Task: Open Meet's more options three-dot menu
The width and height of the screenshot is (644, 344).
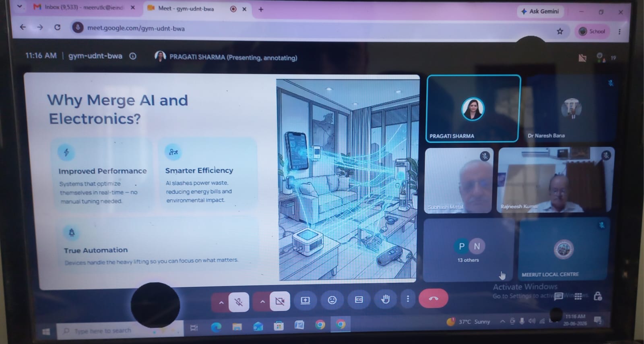Action: click(408, 299)
